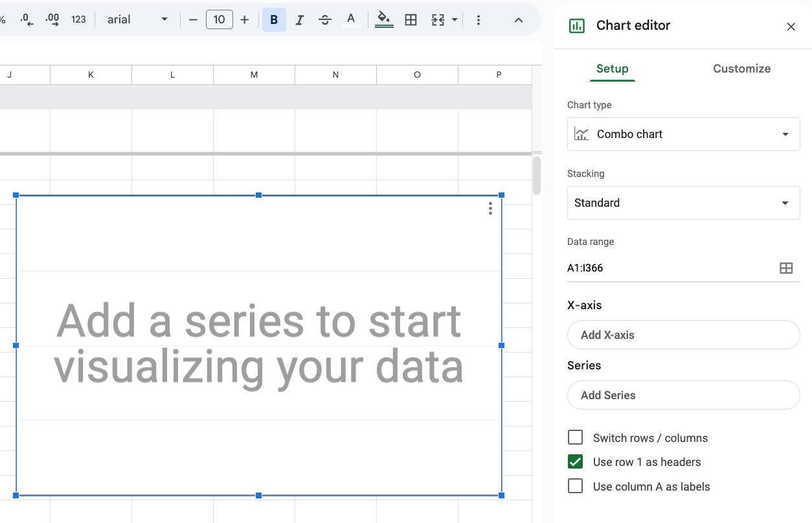Select the Setup tab
Screen dimensions: 812x523
[612, 69]
